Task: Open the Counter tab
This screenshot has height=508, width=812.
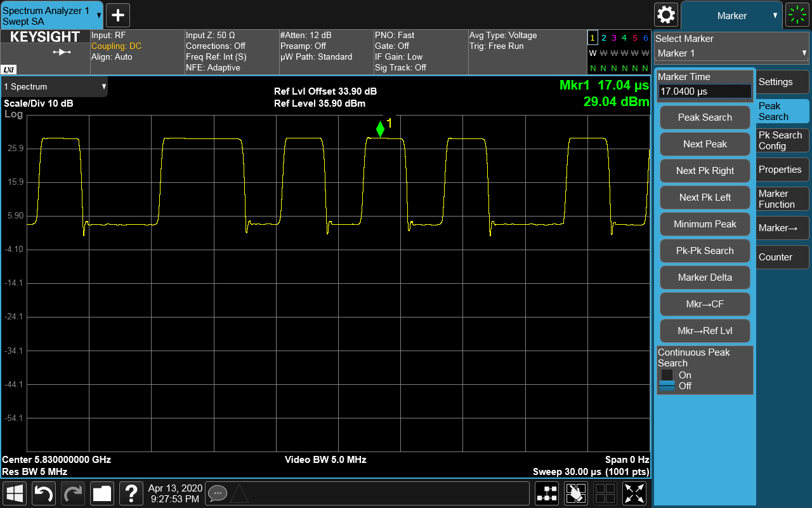Action: pos(783,257)
